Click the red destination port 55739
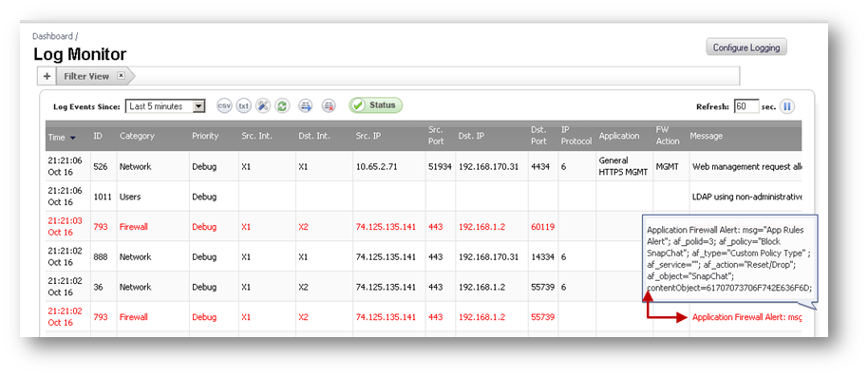Image resolution: width=868 pixels, height=377 pixels. 542,317
